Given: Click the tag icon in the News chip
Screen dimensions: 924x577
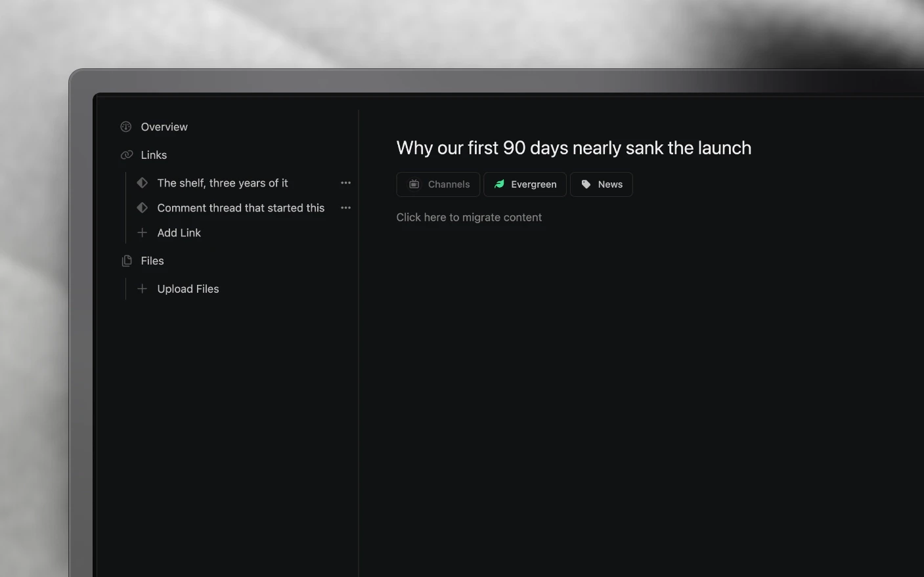Looking at the screenshot, I should (586, 184).
